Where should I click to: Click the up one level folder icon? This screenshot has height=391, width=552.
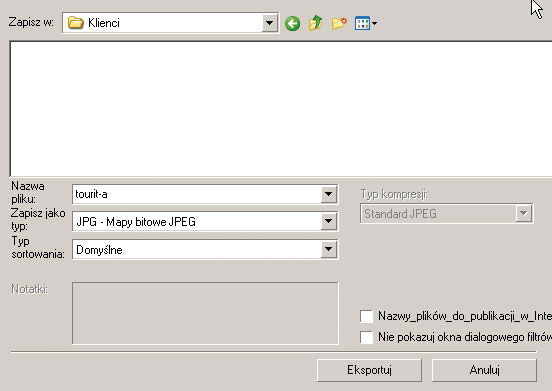click(x=315, y=23)
